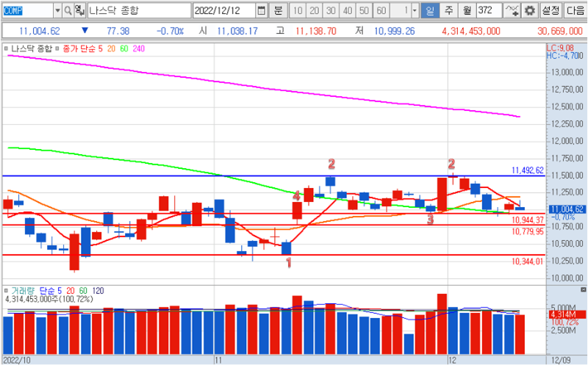Click the volume readout 4,314,453,000주(100.72%)
This screenshot has width=588, height=365.
(49, 299)
